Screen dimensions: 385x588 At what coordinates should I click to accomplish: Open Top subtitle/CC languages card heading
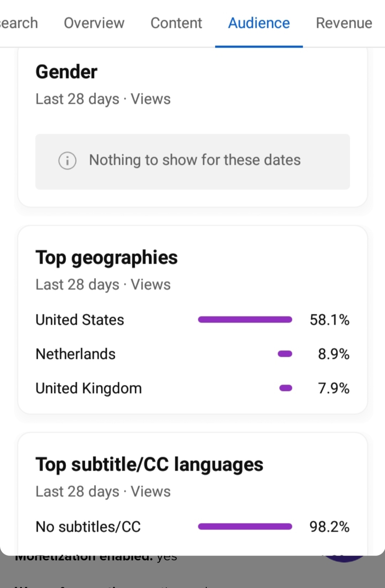pyautogui.click(x=149, y=465)
